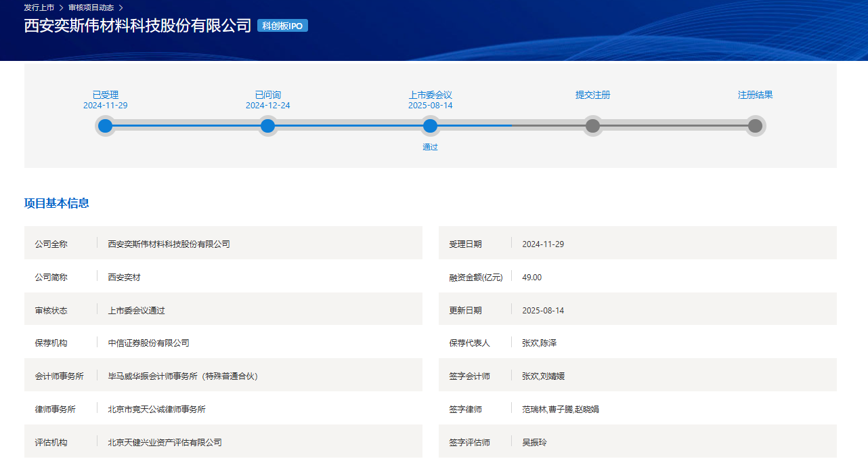This screenshot has height=459, width=868.
Task: Click the 通过 result label under 上市委会议
Action: [x=430, y=147]
